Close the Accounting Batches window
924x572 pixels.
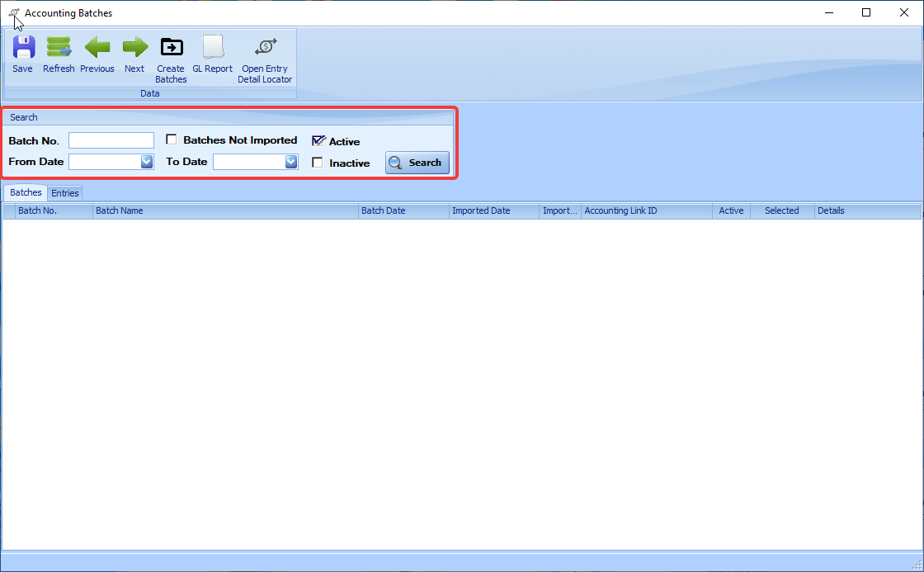tap(904, 12)
